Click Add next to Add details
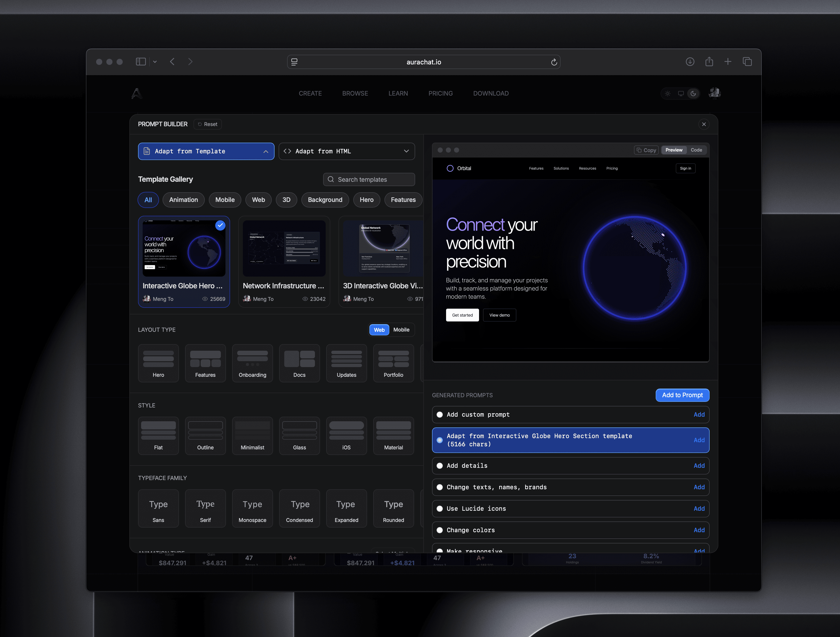This screenshot has height=637, width=840. 699,465
